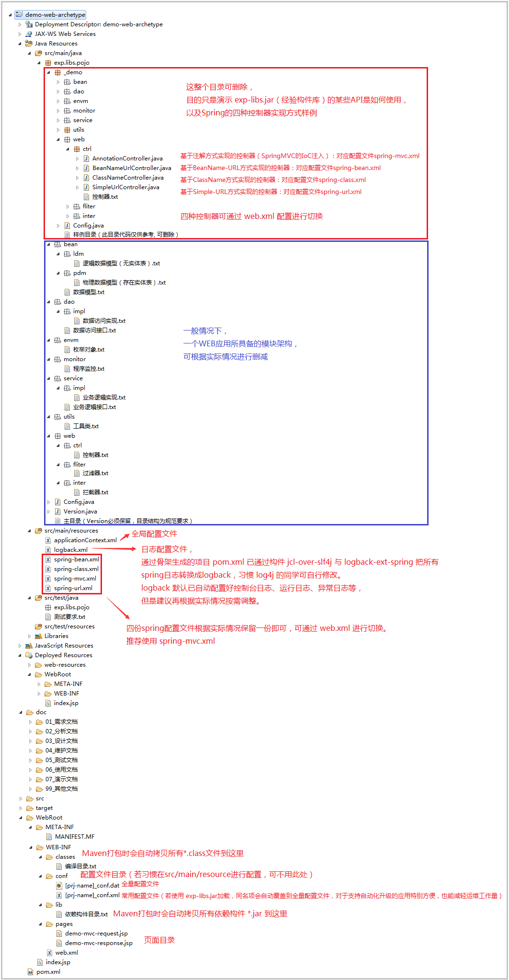
Task: Select 业务逻辑接口.txt file
Action: click(x=94, y=407)
